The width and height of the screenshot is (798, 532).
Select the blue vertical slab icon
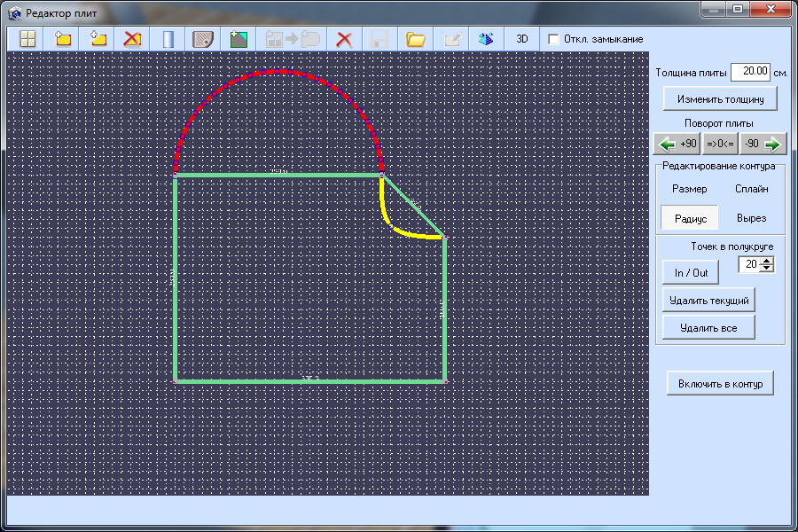pyautogui.click(x=168, y=39)
